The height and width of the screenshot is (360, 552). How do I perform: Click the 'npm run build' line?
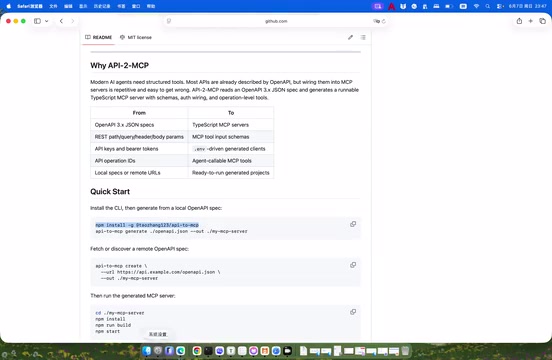coord(113,325)
